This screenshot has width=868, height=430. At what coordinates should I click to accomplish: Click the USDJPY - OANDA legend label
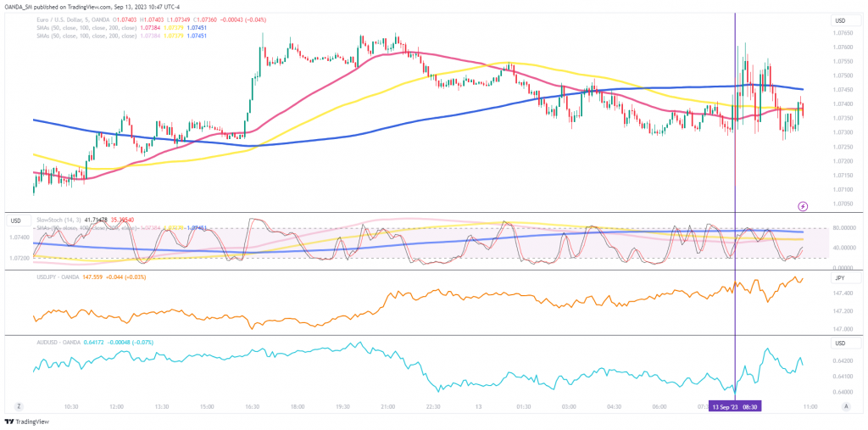tap(58, 276)
